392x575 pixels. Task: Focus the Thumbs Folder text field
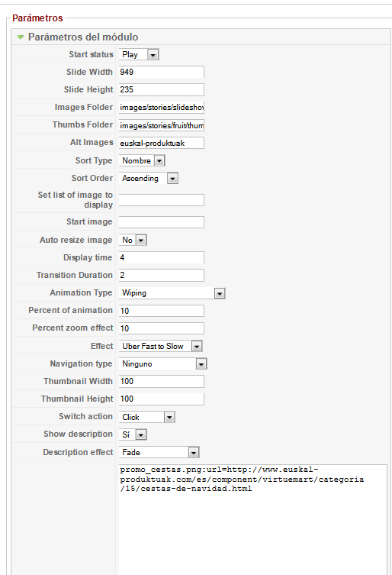(161, 125)
